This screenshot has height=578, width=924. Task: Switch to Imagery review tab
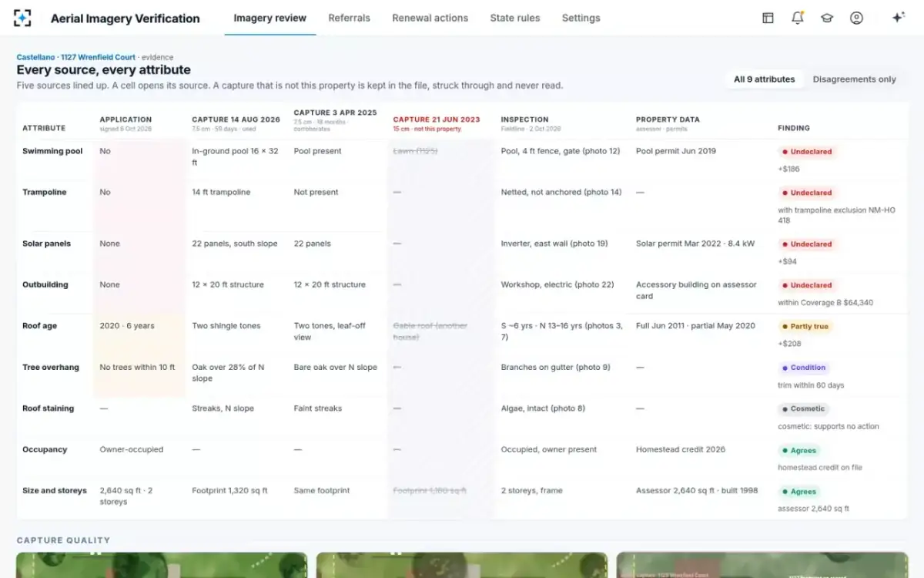[x=269, y=18]
